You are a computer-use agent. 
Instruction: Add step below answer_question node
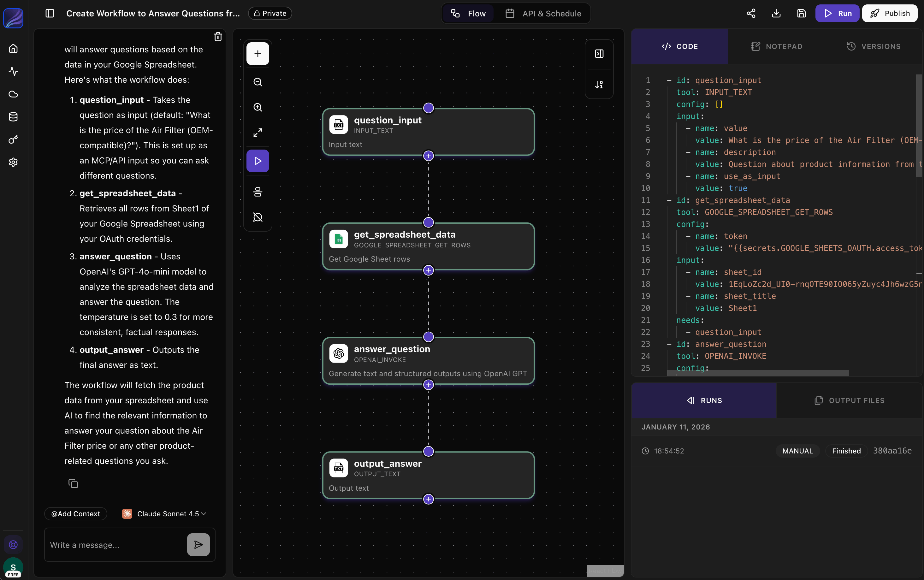click(429, 385)
